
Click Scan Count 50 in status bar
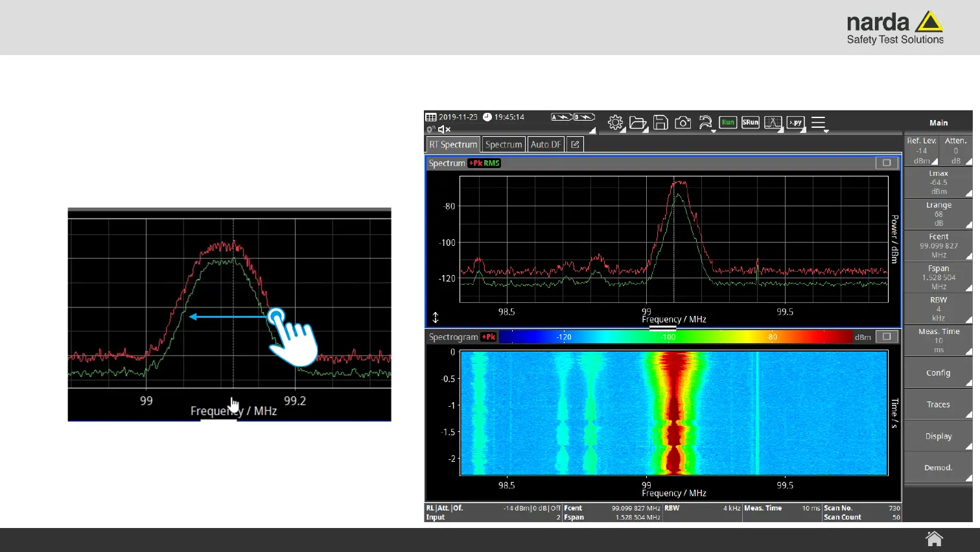tap(862, 517)
